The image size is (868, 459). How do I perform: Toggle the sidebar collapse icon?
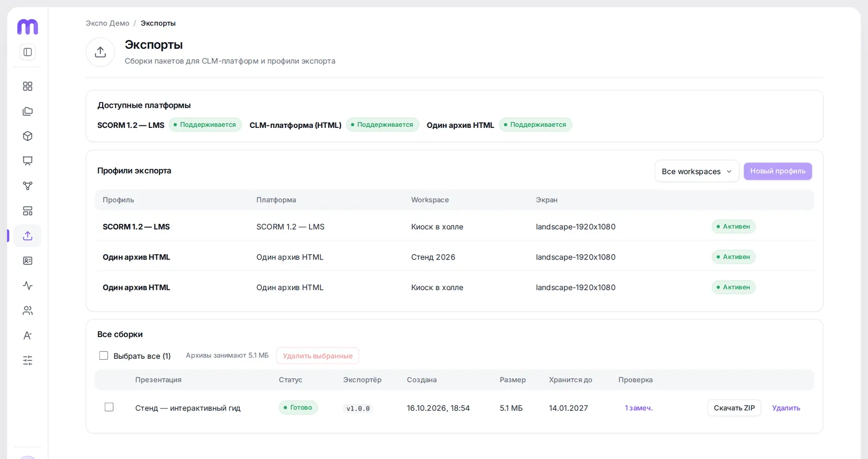pyautogui.click(x=28, y=52)
